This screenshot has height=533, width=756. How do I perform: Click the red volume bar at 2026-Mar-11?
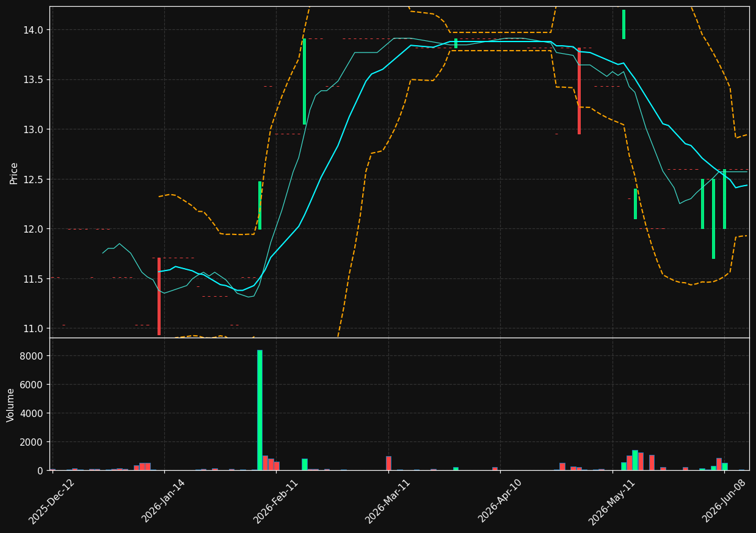[388, 463]
